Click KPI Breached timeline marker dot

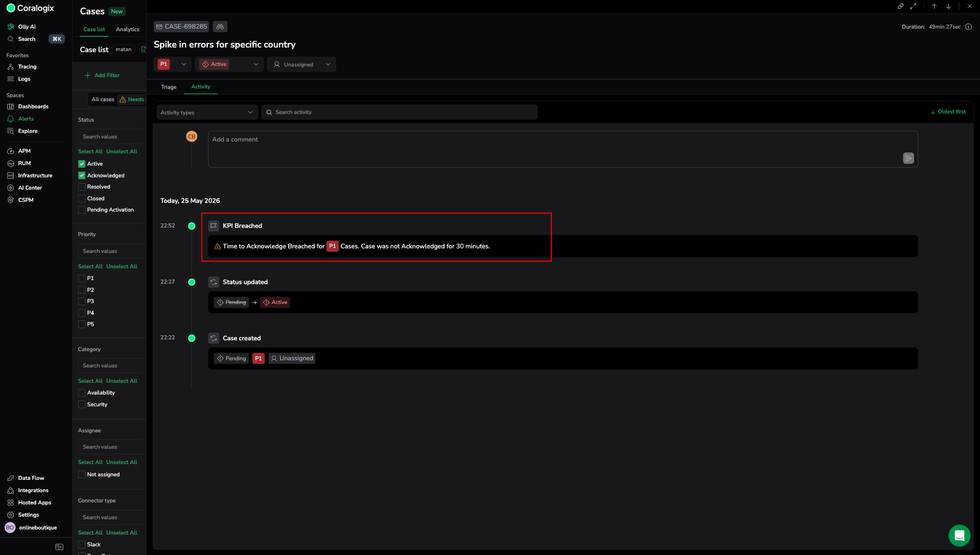pyautogui.click(x=192, y=226)
